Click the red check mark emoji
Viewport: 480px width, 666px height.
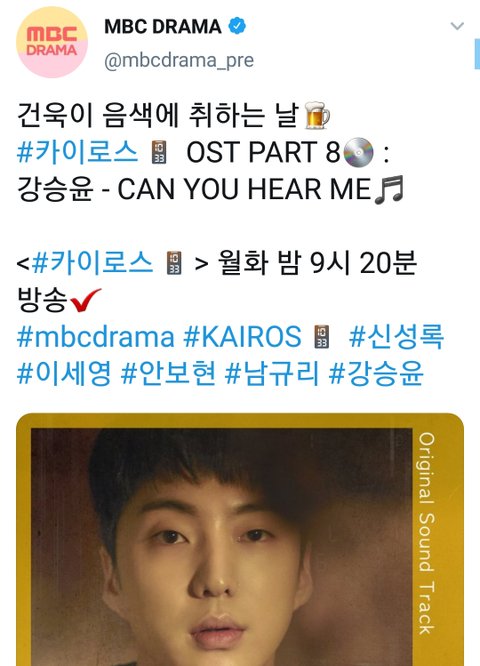85,300
